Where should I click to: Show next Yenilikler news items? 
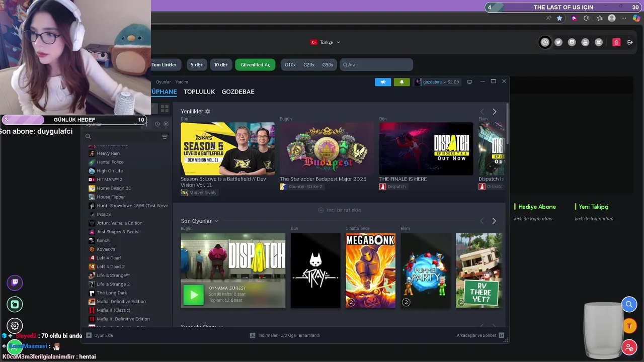494,112
